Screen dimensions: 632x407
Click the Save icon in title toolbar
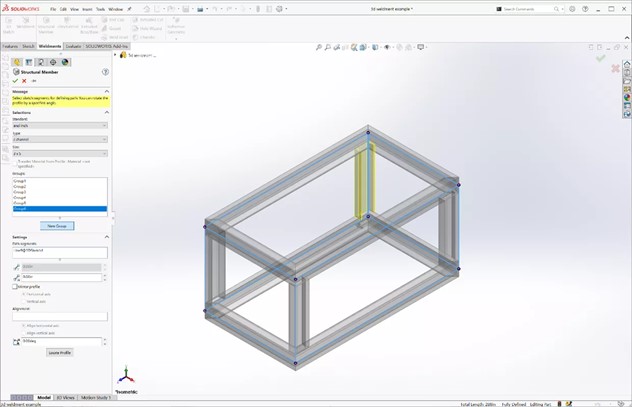click(x=185, y=9)
